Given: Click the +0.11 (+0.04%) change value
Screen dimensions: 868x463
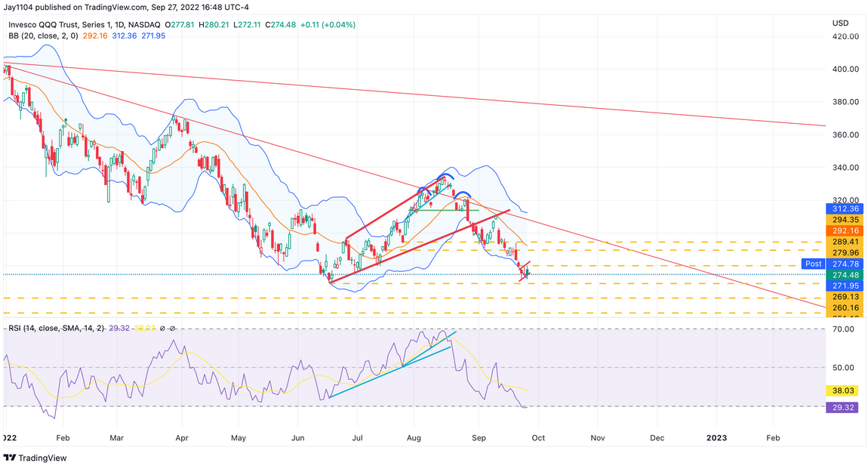Looking at the screenshot, I should (328, 25).
